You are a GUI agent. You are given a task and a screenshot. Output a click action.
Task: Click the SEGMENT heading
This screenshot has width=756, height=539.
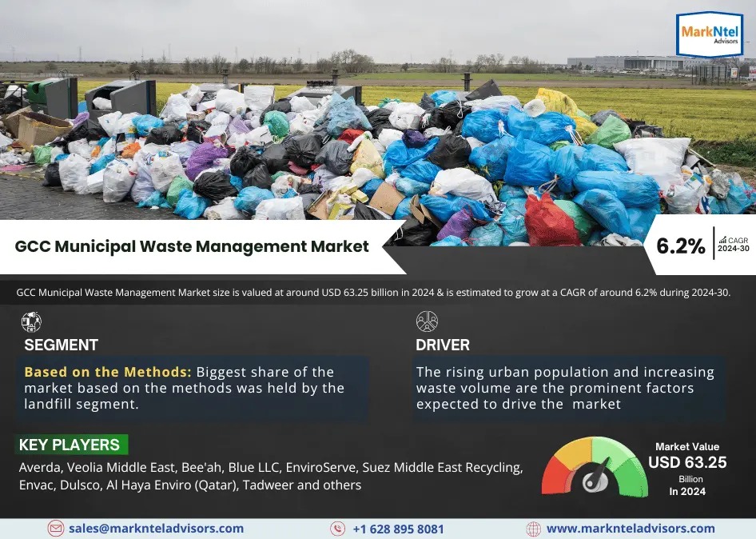(61, 345)
